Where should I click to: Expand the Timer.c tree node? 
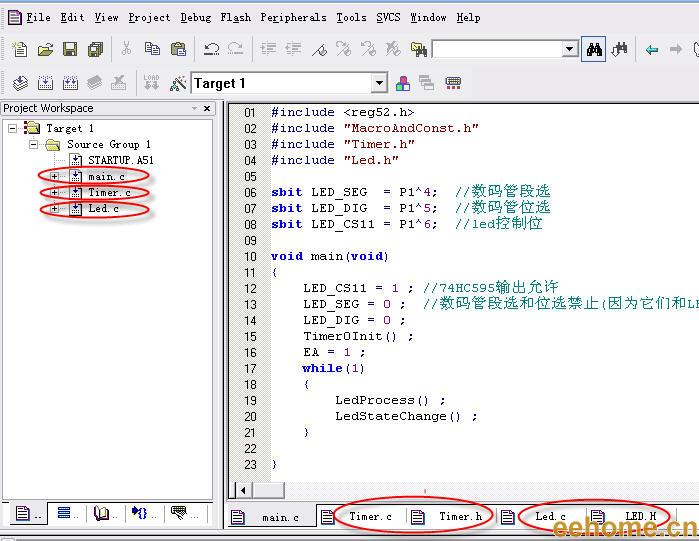(54, 193)
